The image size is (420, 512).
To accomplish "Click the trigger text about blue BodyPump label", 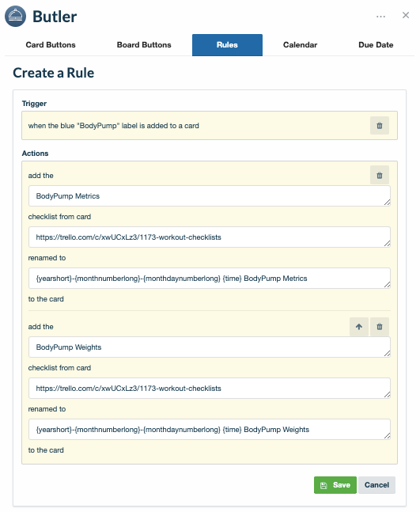I will point(114,126).
